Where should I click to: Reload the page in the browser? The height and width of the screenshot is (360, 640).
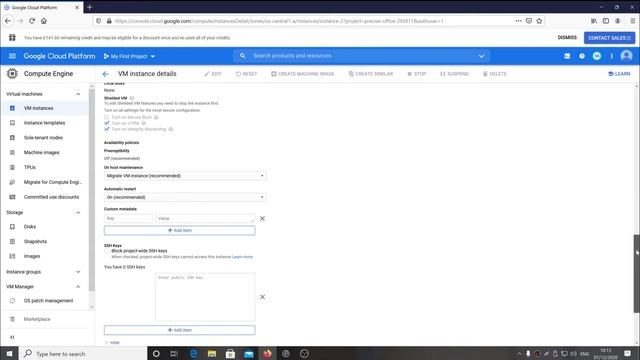pyautogui.click(x=32, y=21)
